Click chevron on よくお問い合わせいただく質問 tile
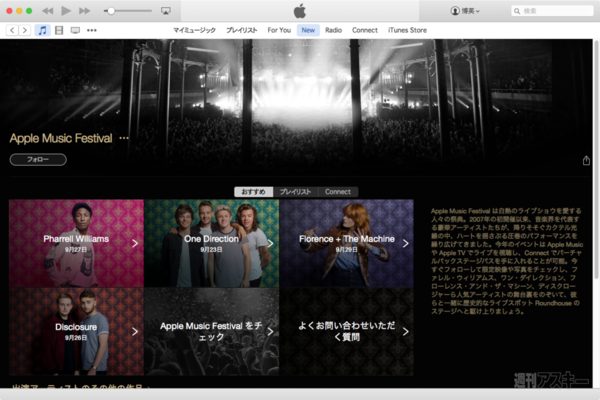Image resolution: width=600 pixels, height=400 pixels. coord(406,331)
